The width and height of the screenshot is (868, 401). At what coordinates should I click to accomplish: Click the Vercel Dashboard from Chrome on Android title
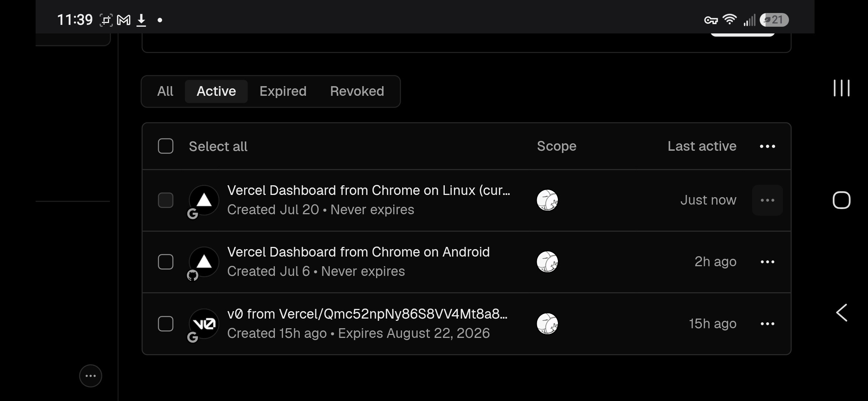point(358,252)
